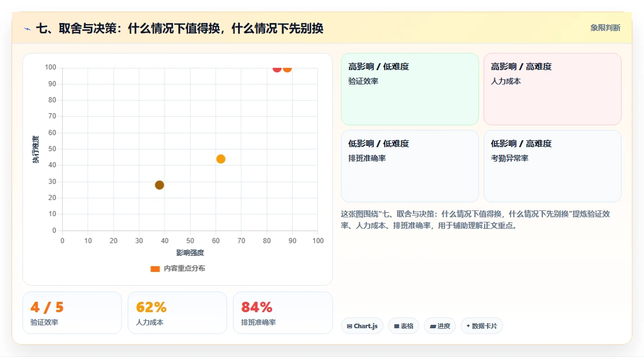This screenshot has height=357, width=644.
Task: Open the 84% 排班准确率 stat card
Action: 282,313
